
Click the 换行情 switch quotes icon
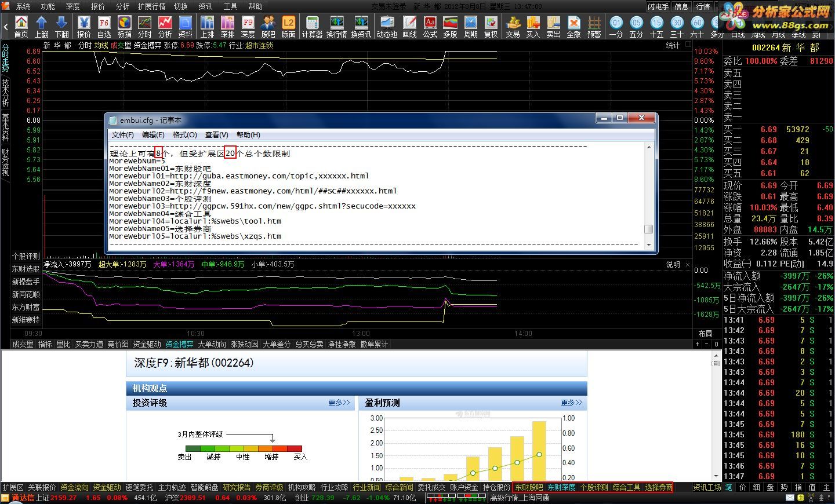click(337, 27)
